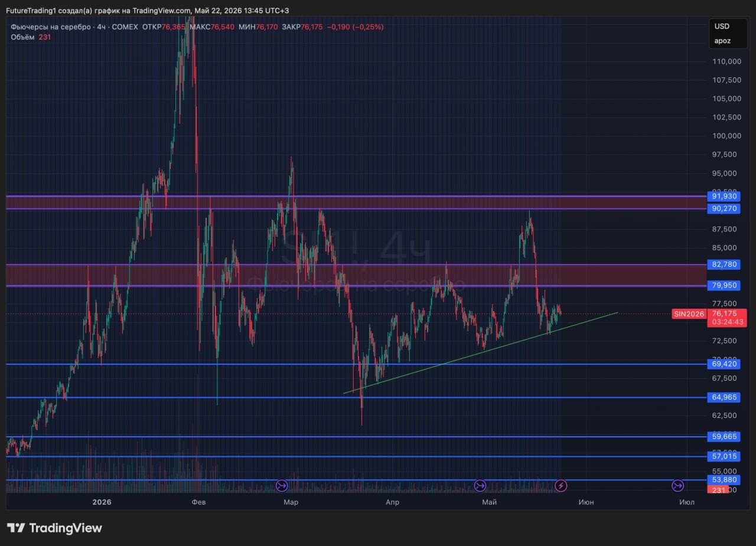Click the Объём volume indicator label
The height and width of the screenshot is (546, 756).
22,37
